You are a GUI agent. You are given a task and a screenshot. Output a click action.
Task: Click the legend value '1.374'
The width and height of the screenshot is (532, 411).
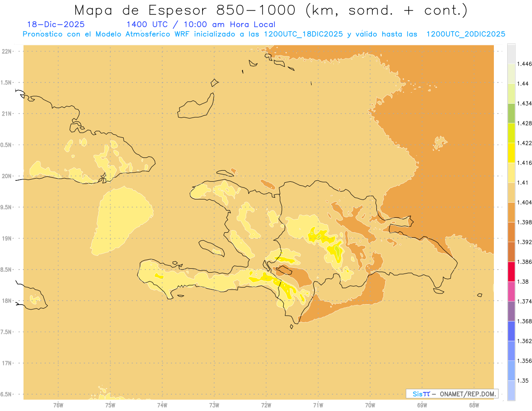tap(524, 301)
